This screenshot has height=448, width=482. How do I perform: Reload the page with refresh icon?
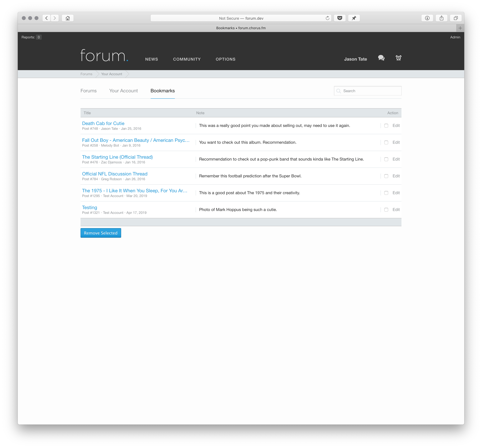[x=327, y=18]
